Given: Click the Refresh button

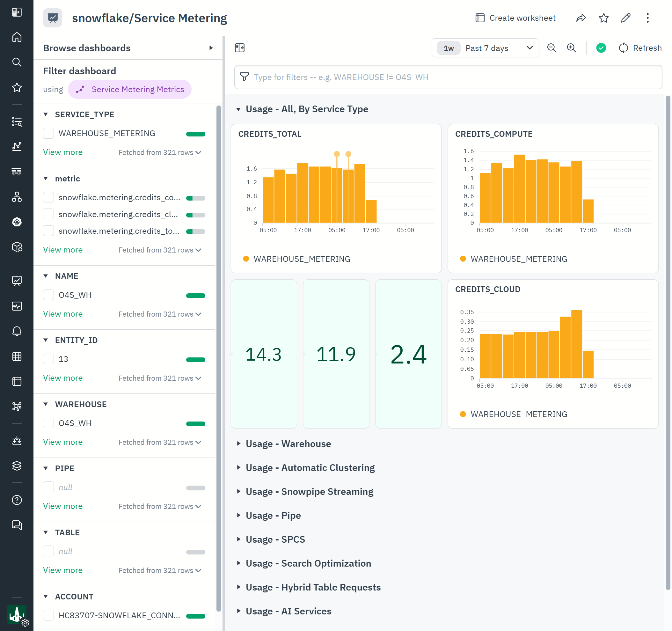Looking at the screenshot, I should (x=640, y=48).
